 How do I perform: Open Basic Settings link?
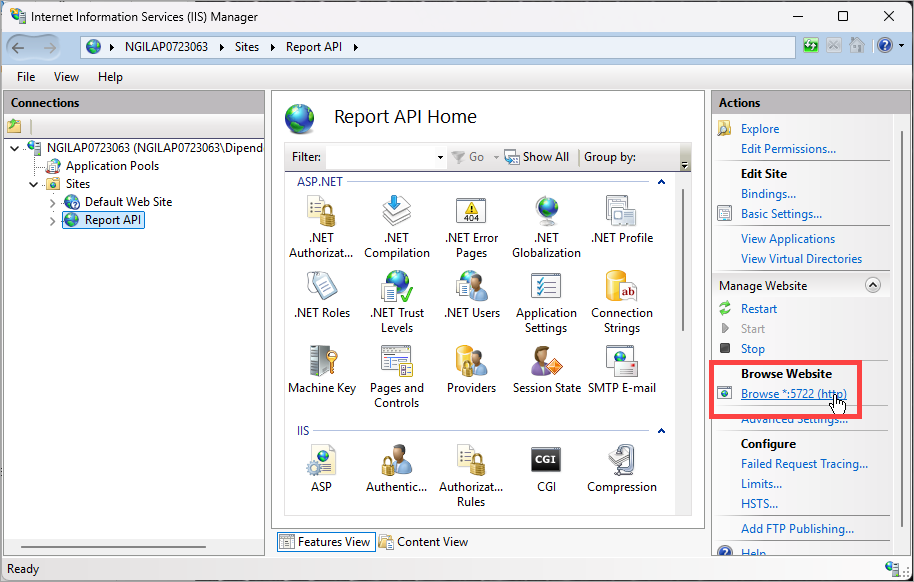pyautogui.click(x=781, y=214)
